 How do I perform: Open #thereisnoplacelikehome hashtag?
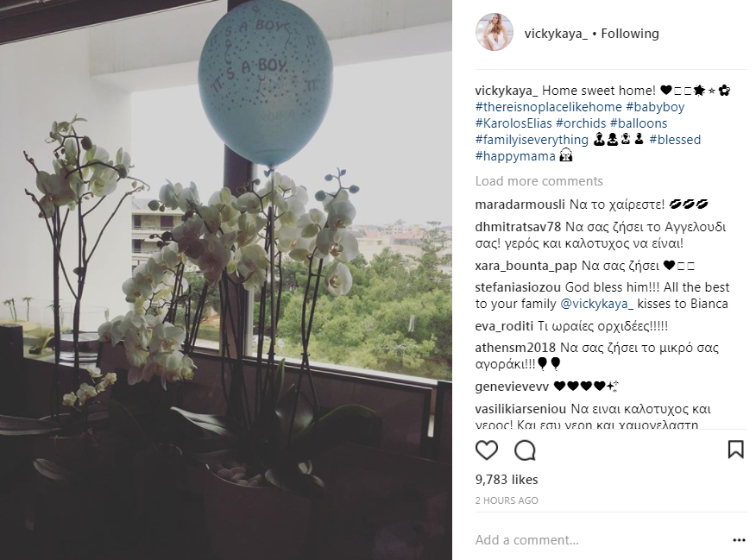tap(549, 107)
